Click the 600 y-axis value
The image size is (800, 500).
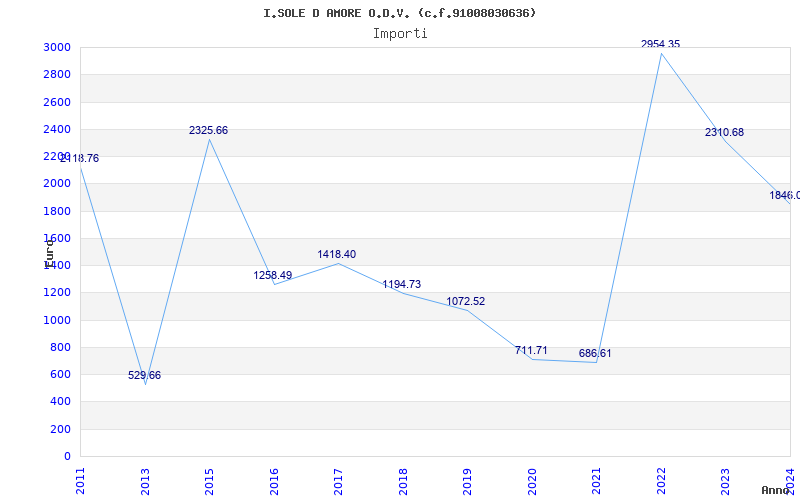click(61, 374)
